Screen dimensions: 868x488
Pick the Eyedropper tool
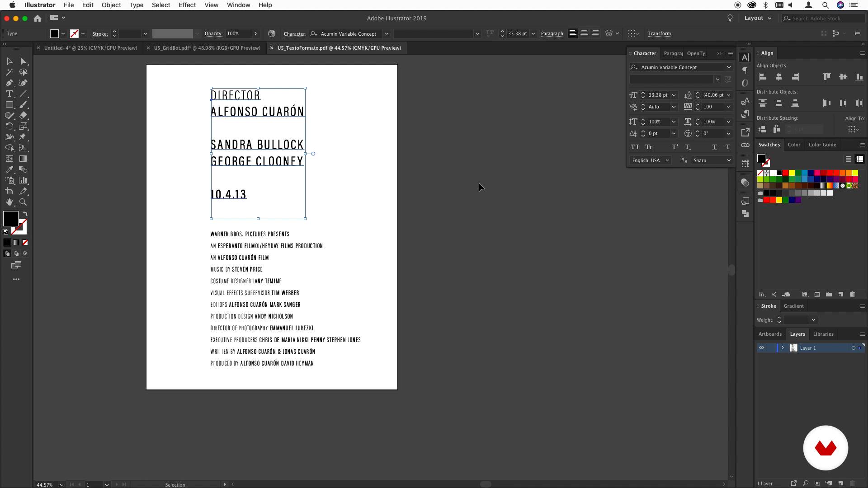[x=9, y=170]
